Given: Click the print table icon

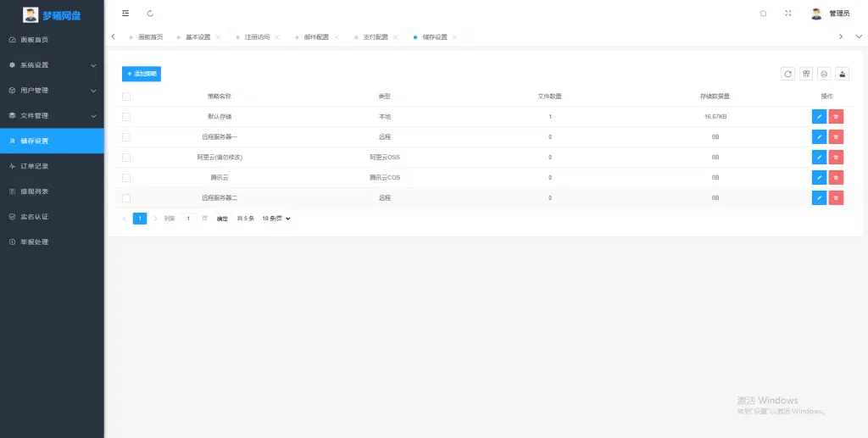Looking at the screenshot, I should click(x=824, y=74).
